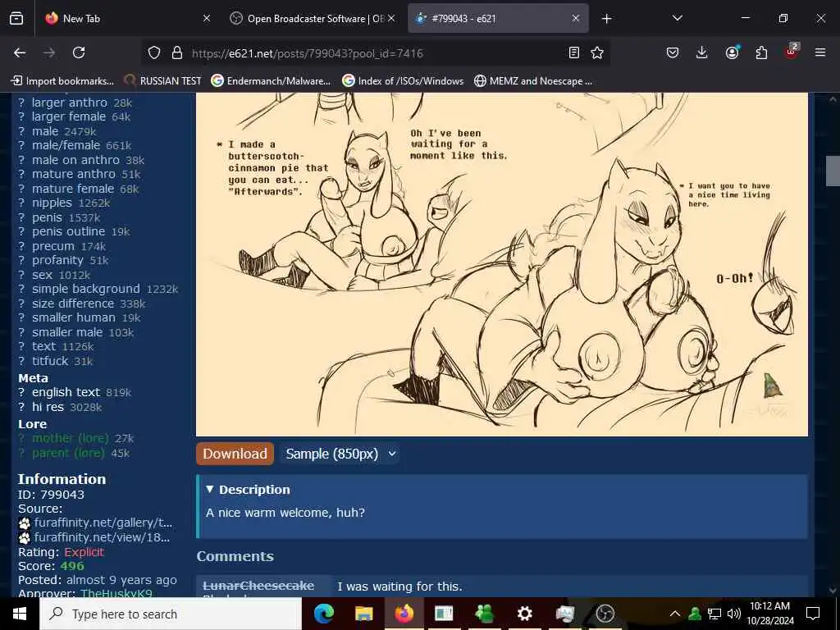Open the Import bookmarks toolbar item
840x630 pixels.
click(62, 81)
